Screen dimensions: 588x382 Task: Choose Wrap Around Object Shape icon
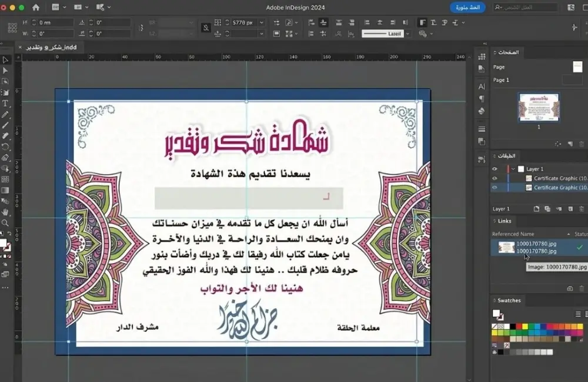(445, 22)
